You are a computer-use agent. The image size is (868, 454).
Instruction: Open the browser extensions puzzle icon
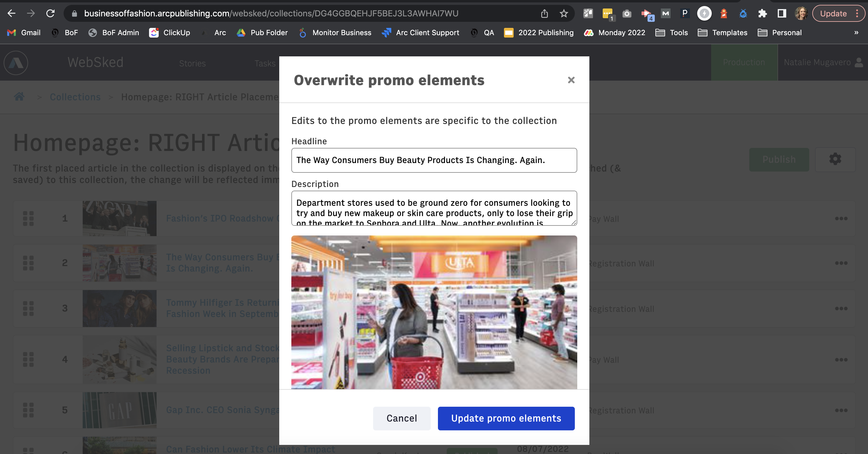[x=763, y=14]
